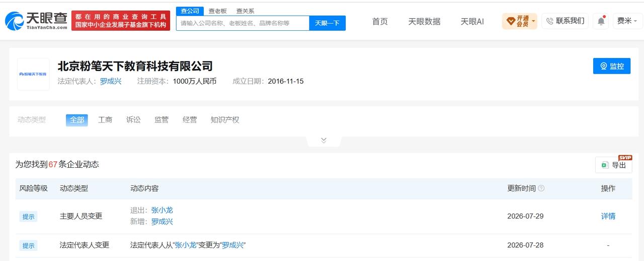Open 张小龙 link in 法定代表人变更 row
The height and width of the screenshot is (261, 644).
click(186, 245)
